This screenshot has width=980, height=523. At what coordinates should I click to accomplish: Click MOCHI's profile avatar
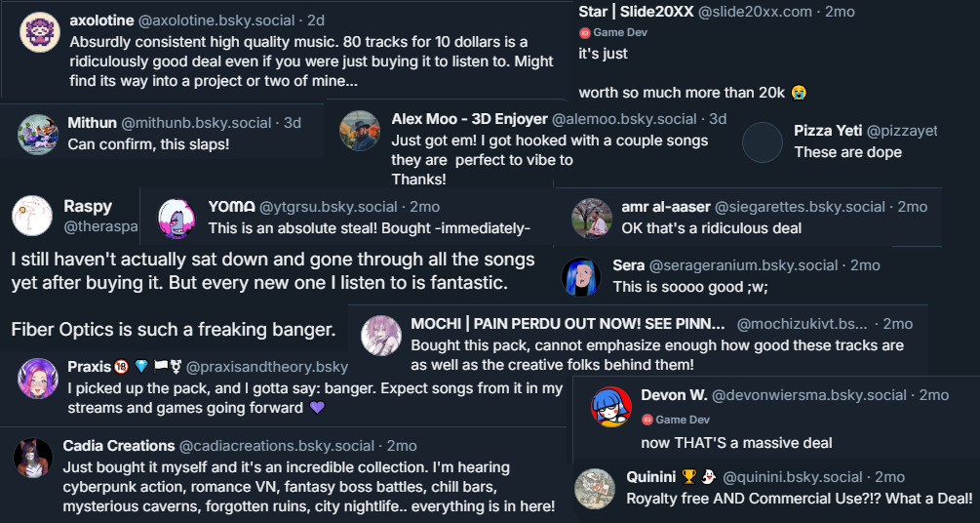point(381,335)
